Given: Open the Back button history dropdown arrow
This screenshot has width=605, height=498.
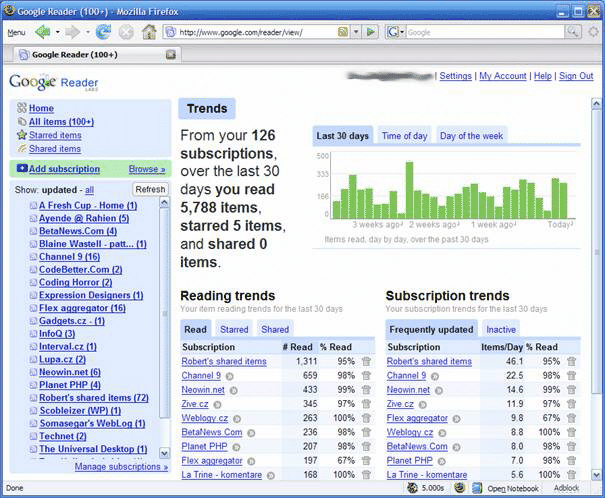Looking at the screenshot, I should 57,32.
